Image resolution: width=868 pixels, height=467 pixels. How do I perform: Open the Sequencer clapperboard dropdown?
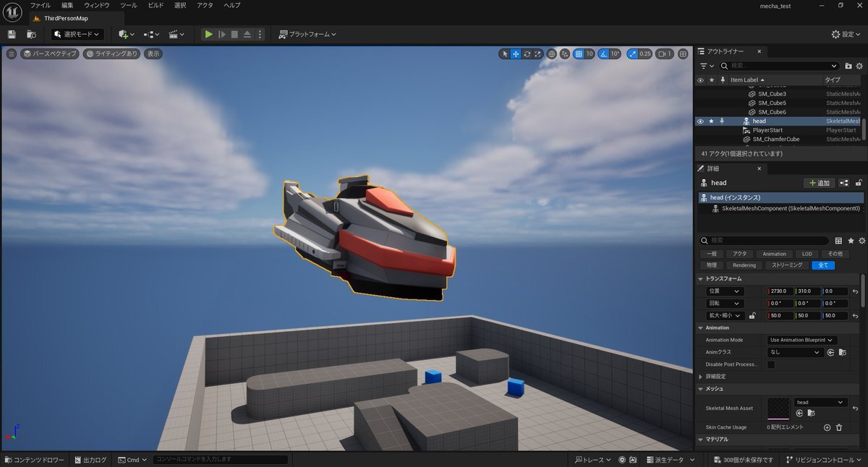tap(176, 34)
